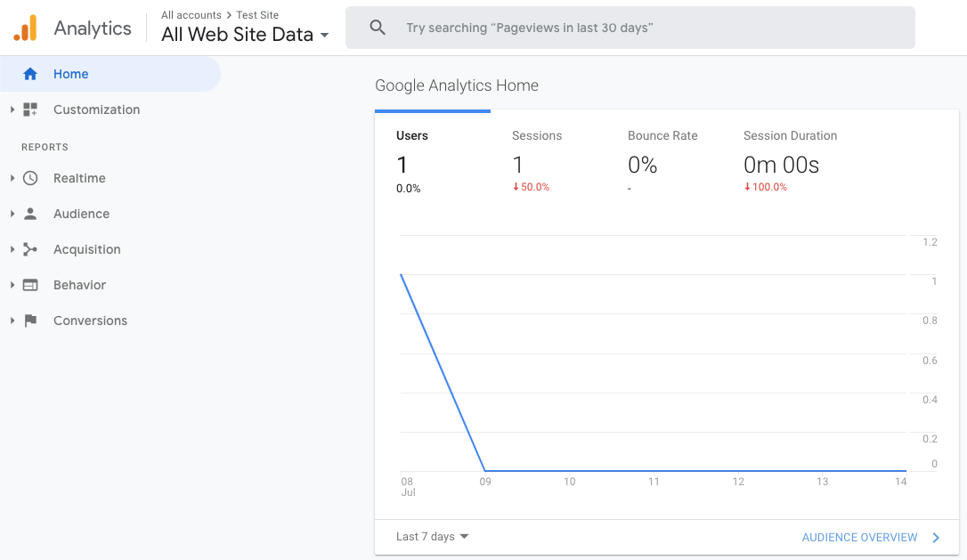Click the Acquisition branching arrows icon

tap(30, 249)
